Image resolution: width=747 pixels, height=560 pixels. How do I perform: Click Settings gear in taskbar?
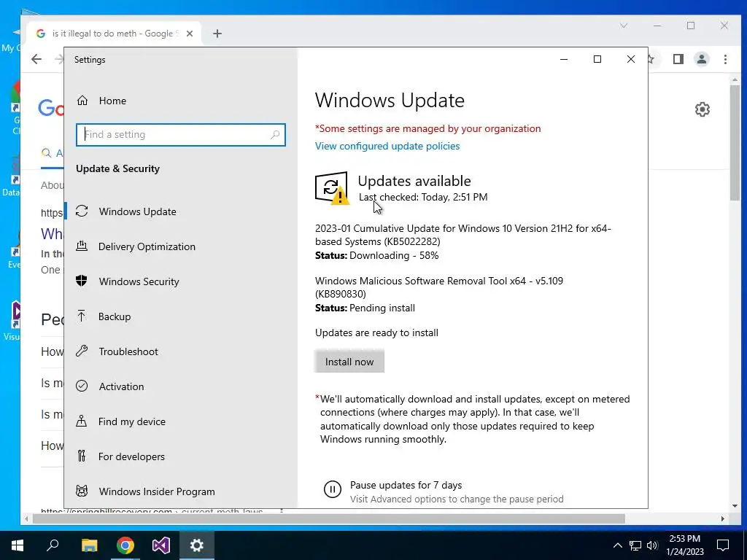coord(197,545)
